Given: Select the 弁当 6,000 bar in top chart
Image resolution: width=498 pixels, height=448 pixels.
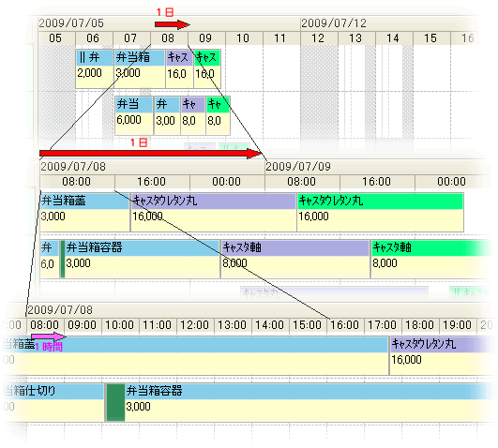Looking at the screenshot, I should [x=134, y=116].
